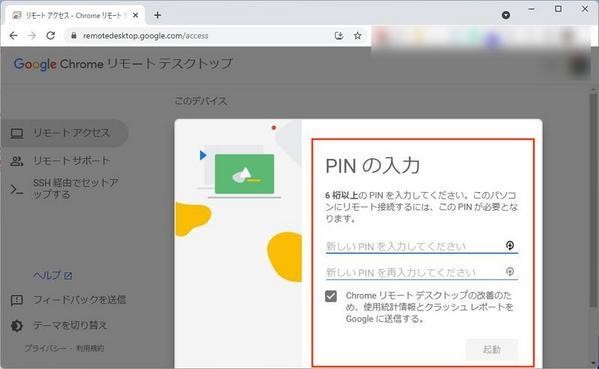The width and height of the screenshot is (599, 369).
Task: Click the Google Chrome リモート デスクトップ logo
Action: (123, 64)
